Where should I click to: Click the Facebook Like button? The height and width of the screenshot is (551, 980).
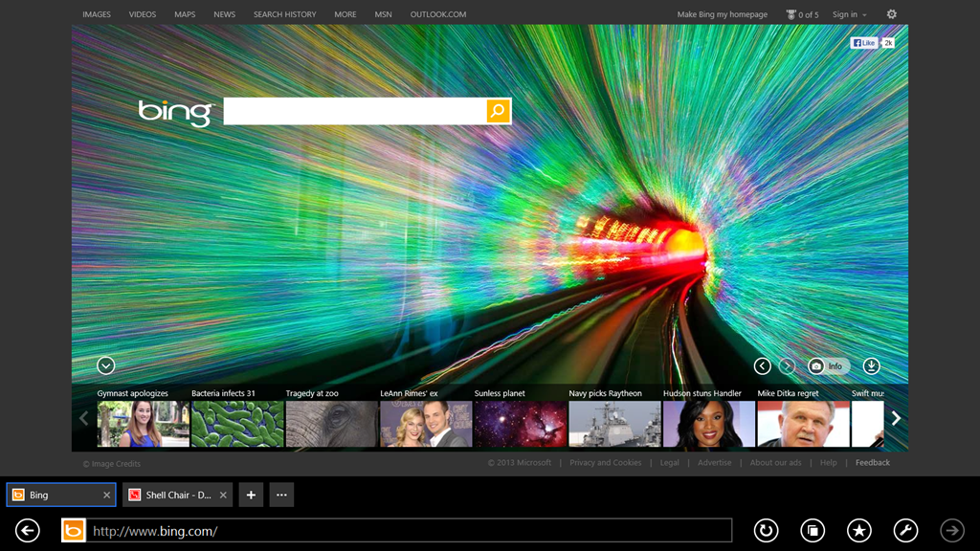pos(864,43)
